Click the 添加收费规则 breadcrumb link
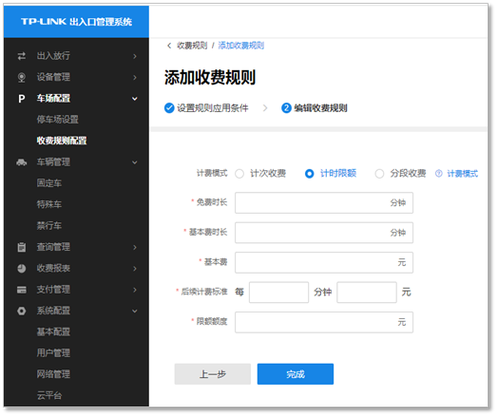 pyautogui.click(x=241, y=46)
